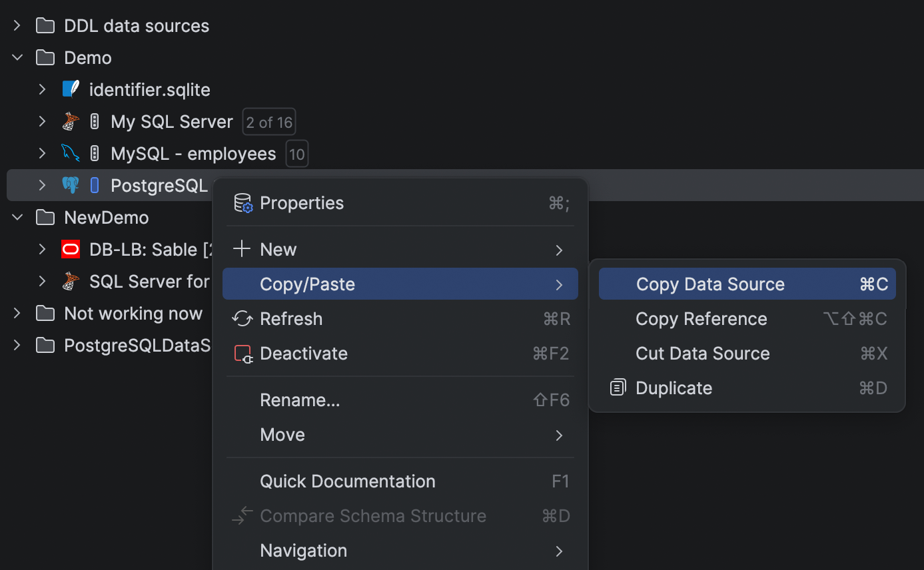This screenshot has width=924, height=570.
Task: Choose Copy Reference in the submenu
Action: pos(701,319)
